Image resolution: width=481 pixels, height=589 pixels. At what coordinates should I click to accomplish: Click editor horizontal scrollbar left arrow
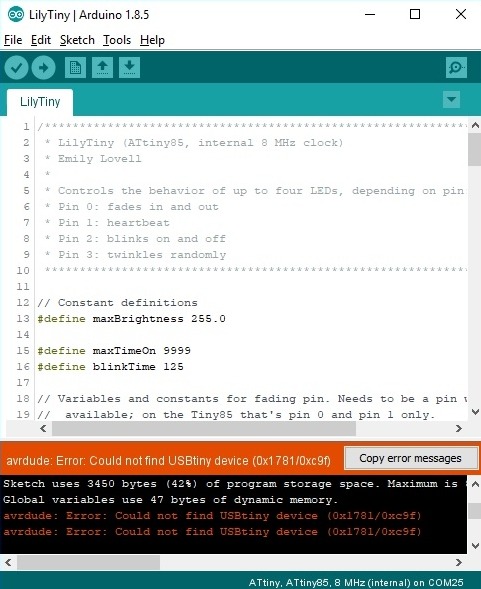[43, 429]
